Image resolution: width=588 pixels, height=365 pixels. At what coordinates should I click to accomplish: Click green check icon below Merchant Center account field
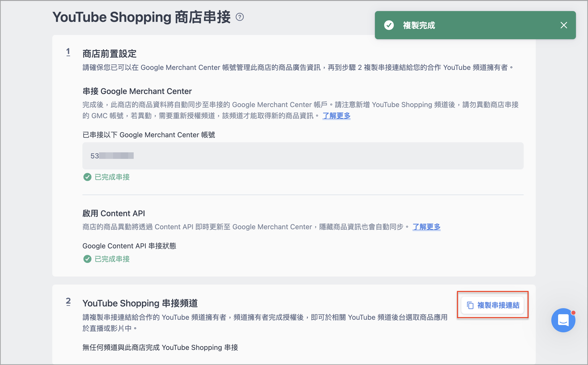pos(87,177)
